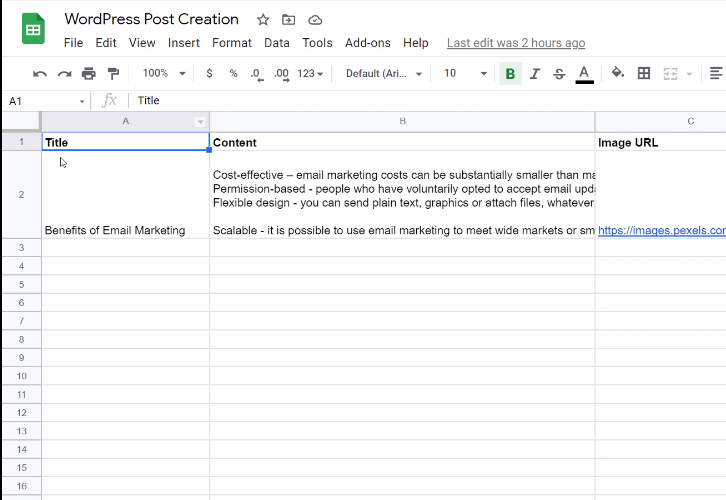
Task: Click the Format as currency icon
Action: [x=209, y=74]
